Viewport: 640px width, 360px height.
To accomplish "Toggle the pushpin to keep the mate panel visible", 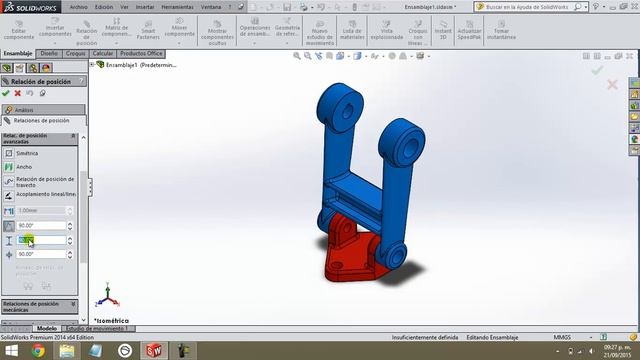I will click(x=42, y=93).
